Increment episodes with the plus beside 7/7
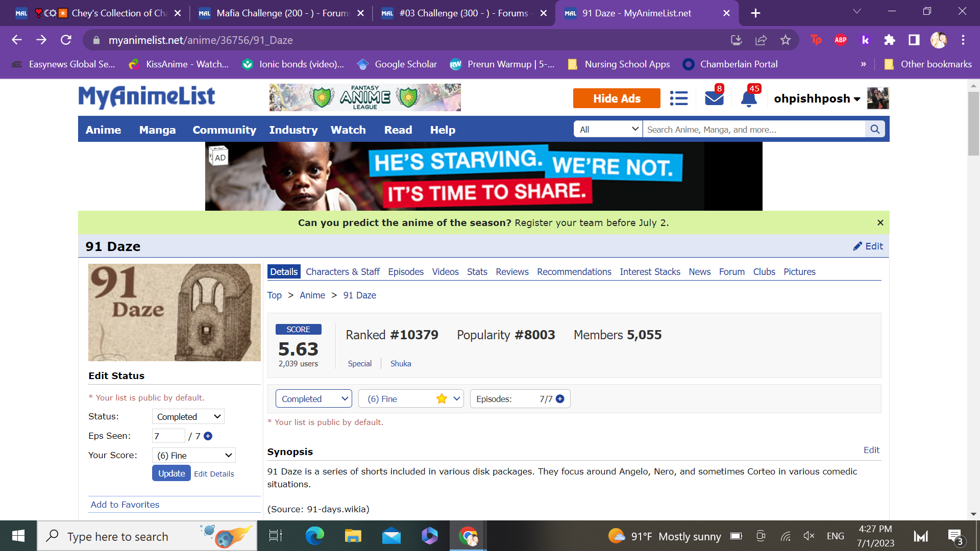Image resolution: width=980 pixels, height=551 pixels. [x=560, y=399]
